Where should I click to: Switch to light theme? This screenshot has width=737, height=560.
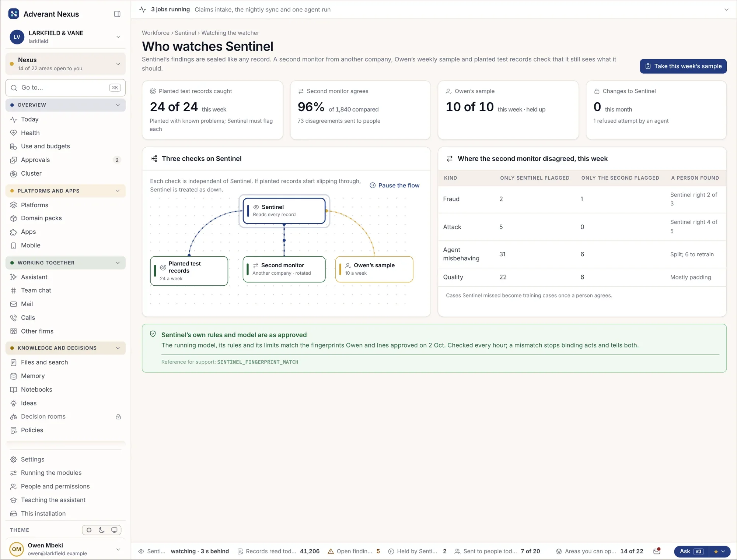tap(89, 530)
